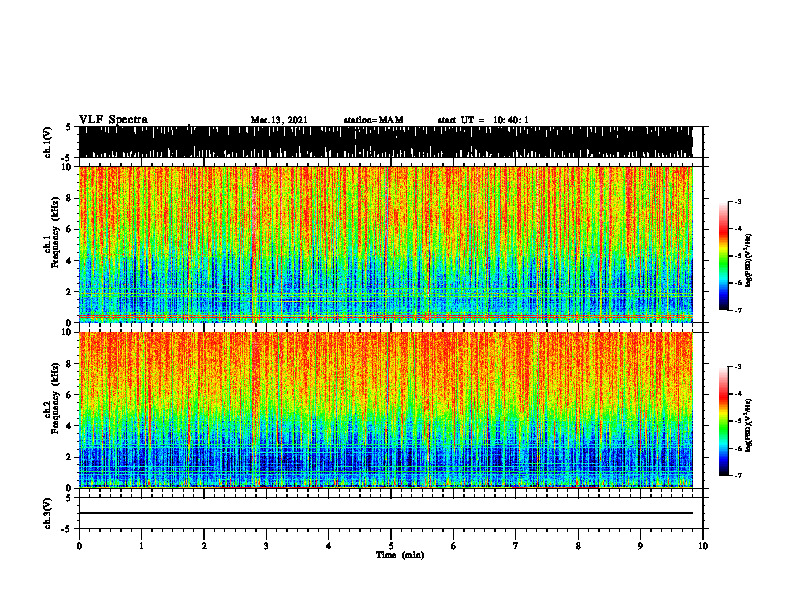Click the ch.2 frequency tick label "8"
Screen dimensions: 792x612
(x=70, y=364)
